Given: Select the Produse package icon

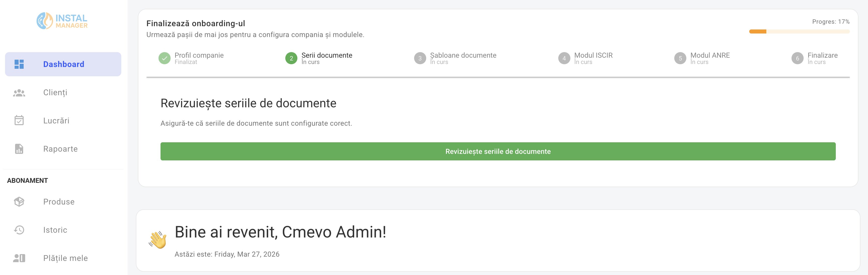Looking at the screenshot, I should tap(19, 201).
